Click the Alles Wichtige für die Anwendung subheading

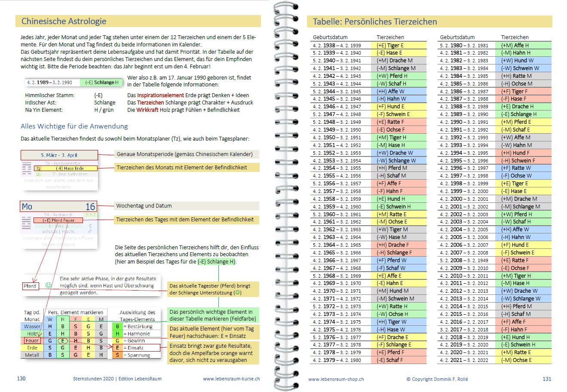tap(74, 126)
